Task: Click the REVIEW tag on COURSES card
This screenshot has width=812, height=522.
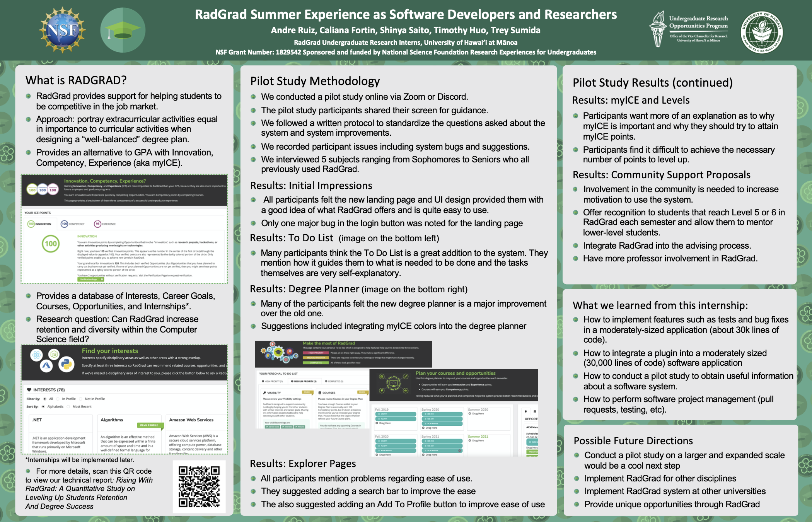Action: pyautogui.click(x=363, y=392)
